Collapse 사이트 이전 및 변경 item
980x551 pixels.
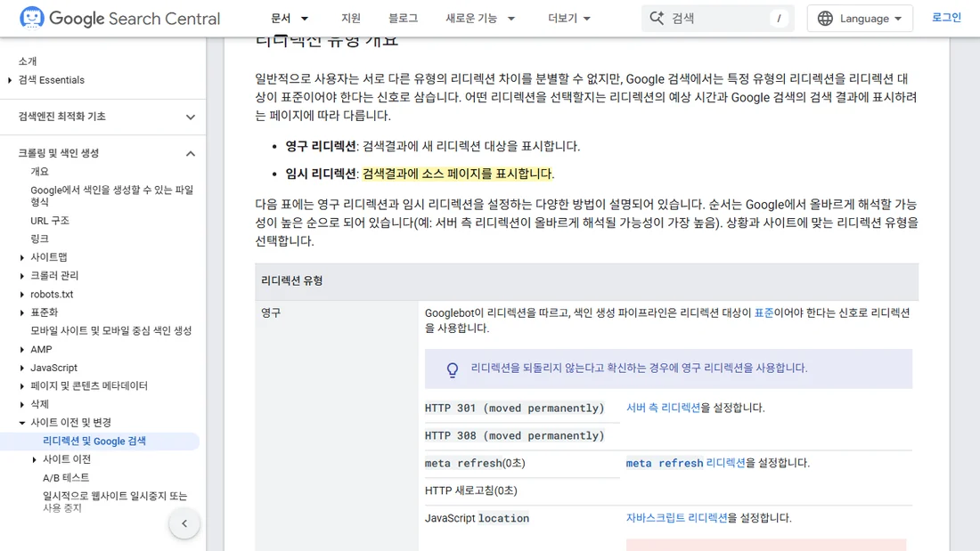coord(22,423)
